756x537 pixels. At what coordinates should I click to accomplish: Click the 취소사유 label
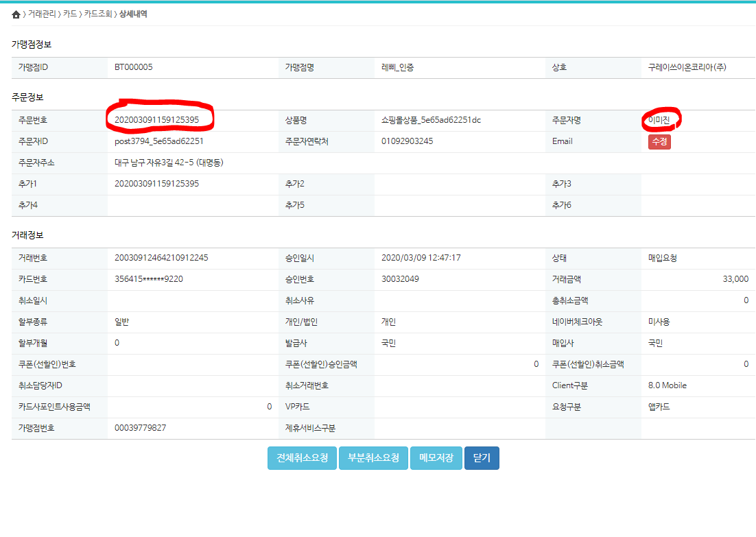pos(299,300)
